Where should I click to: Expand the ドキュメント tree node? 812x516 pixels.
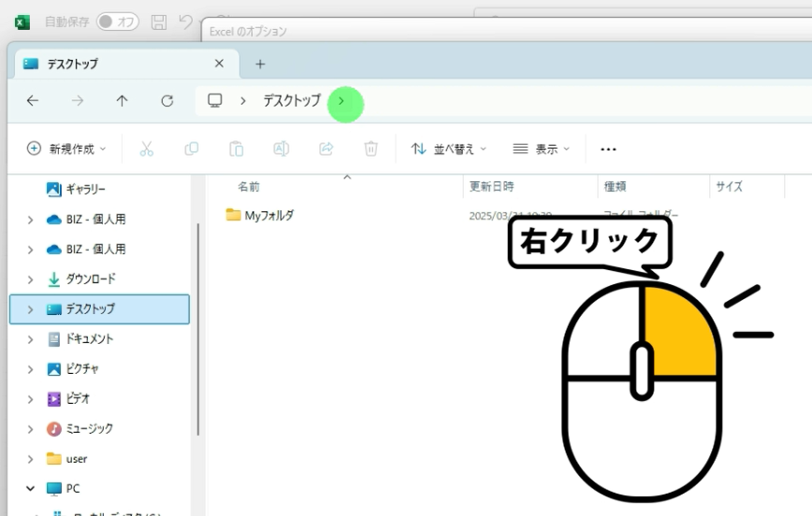pos(30,339)
